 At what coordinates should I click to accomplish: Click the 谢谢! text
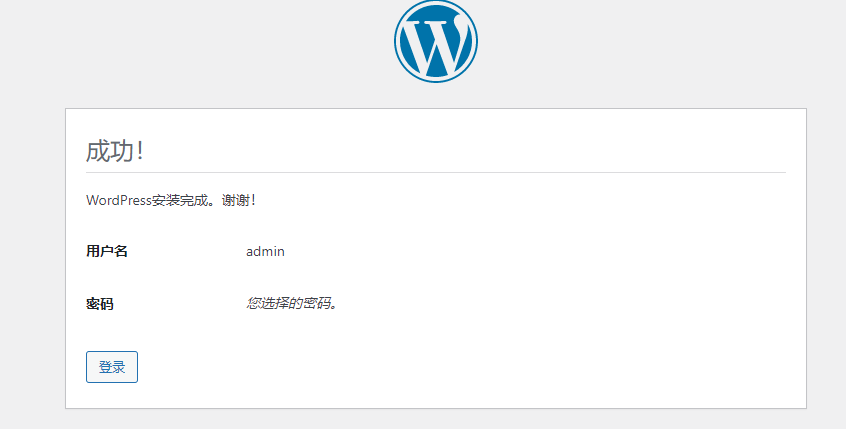pos(239,200)
